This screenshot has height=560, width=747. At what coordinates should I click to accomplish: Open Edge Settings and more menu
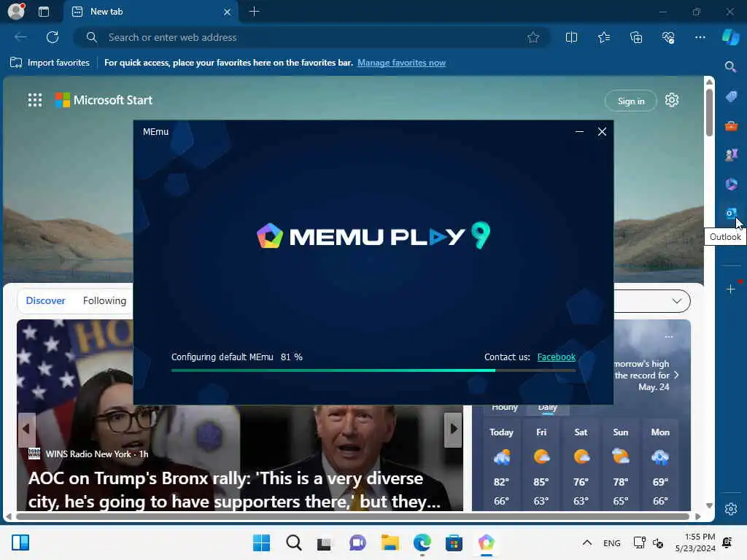700,37
